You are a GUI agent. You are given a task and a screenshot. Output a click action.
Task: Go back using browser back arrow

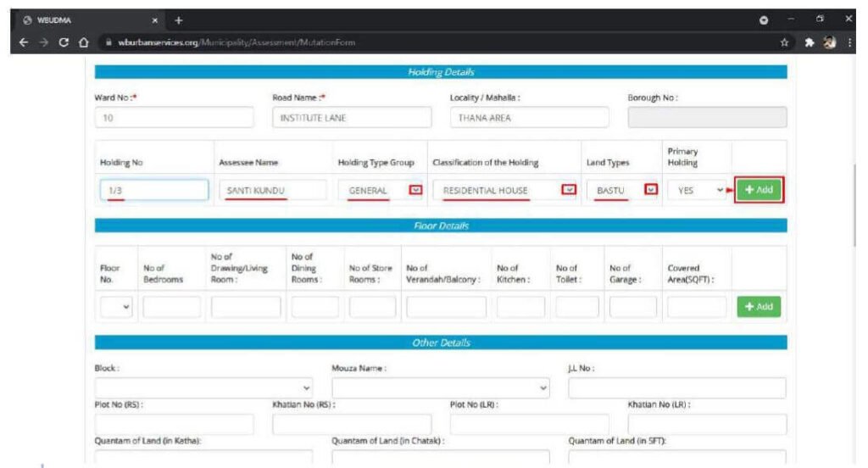click(23, 42)
